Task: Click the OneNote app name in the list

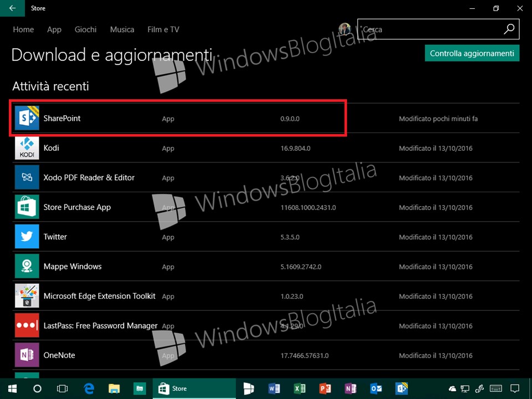Action: click(59, 355)
